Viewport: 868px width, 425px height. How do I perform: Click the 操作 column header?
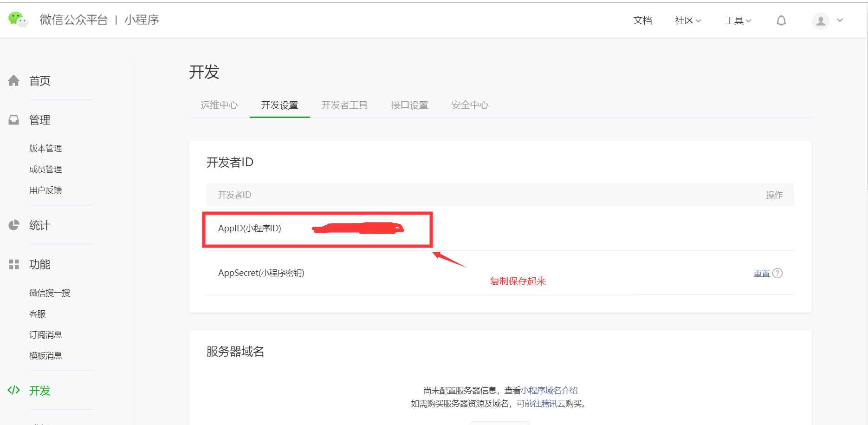click(774, 195)
